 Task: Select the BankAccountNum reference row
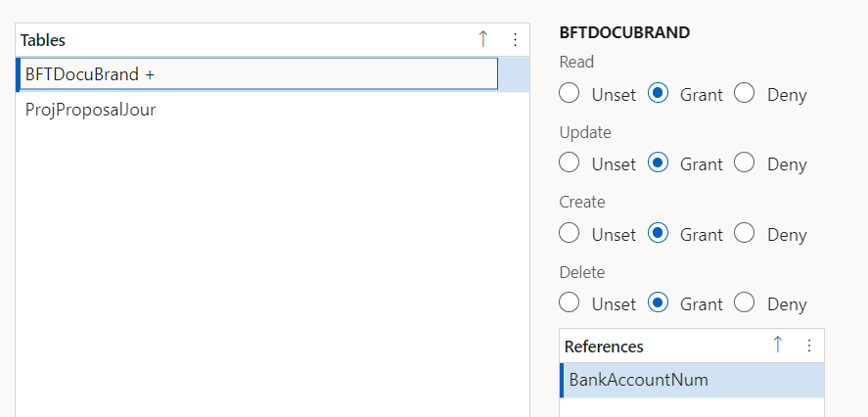click(692, 380)
